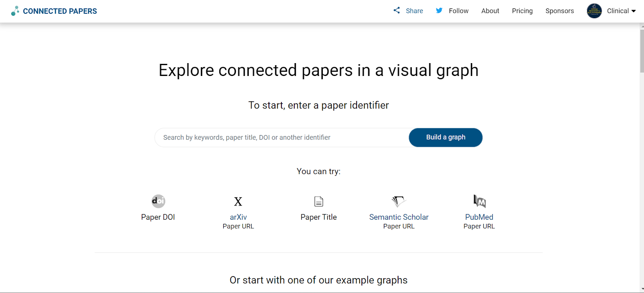Click the scrollbar down arrow
Screen dimensions: 644x293
click(642, 289)
